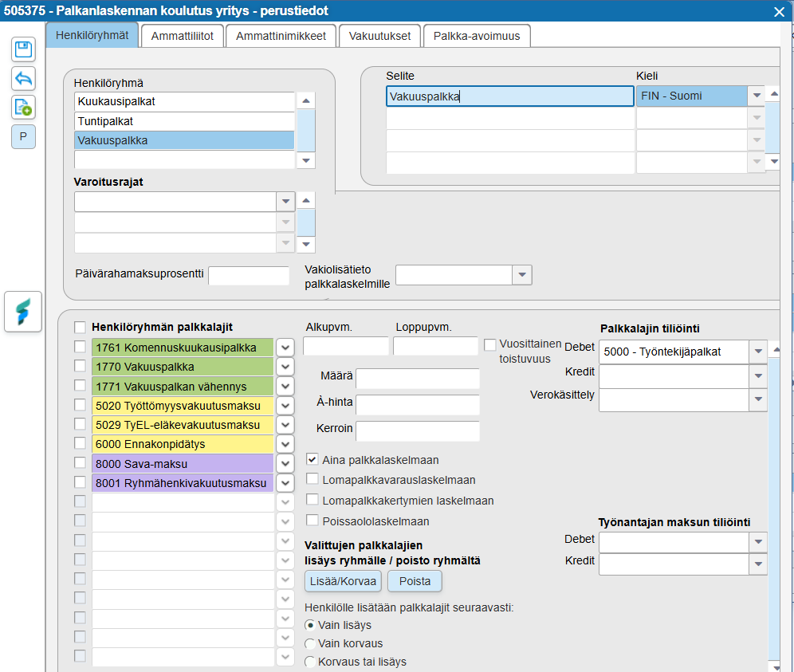Check Lomapalkkavarauslaskelmaan
Screen dimensions: 794x672
312,479
